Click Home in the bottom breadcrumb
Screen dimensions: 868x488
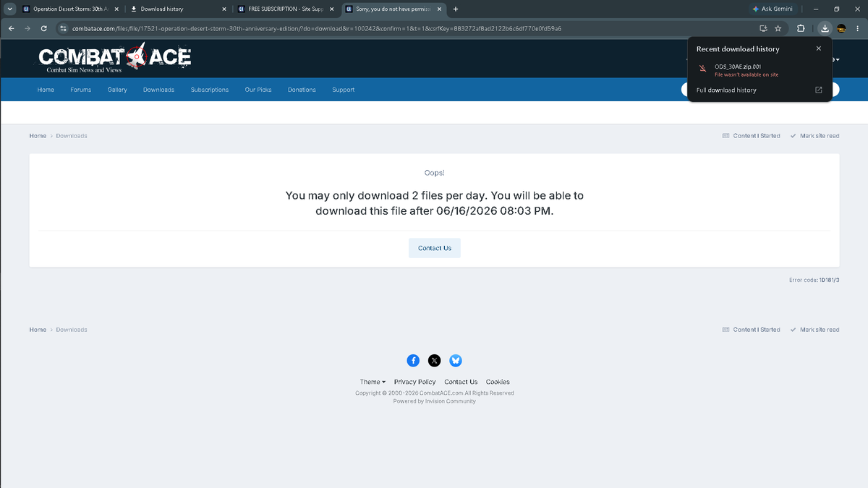38,330
